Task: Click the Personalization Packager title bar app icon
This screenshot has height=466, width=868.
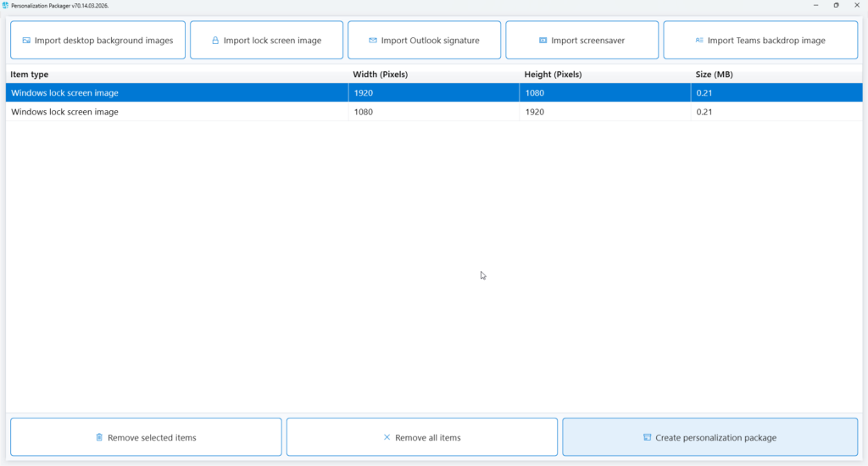Action: (6, 5)
